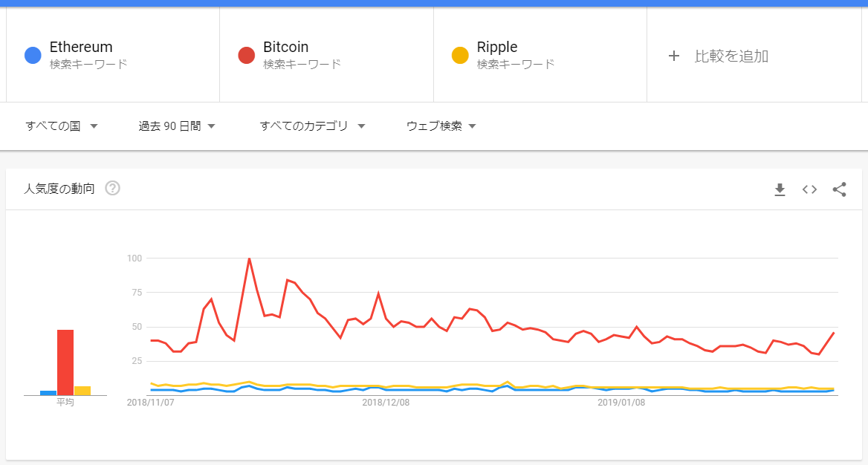Select the Ripple search term box
Image resolution: width=868 pixels, height=465 pixels.
pos(497,48)
